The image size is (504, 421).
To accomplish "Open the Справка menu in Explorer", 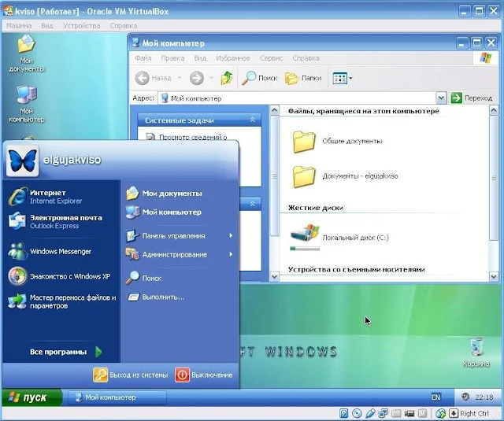I will tap(306, 58).
